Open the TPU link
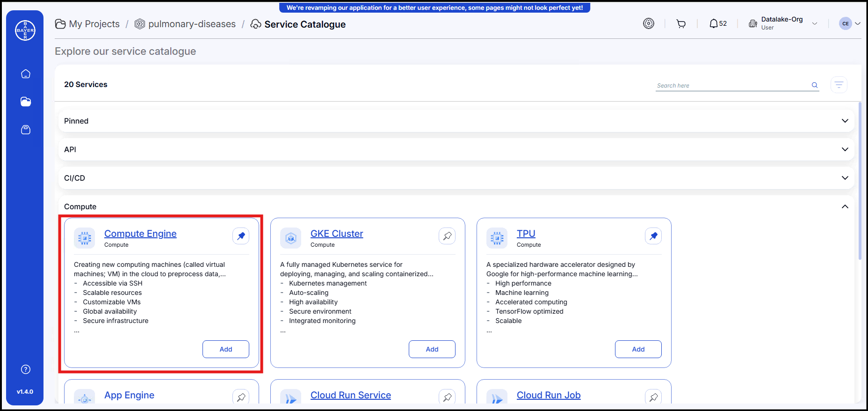The width and height of the screenshot is (868, 411). point(526,234)
